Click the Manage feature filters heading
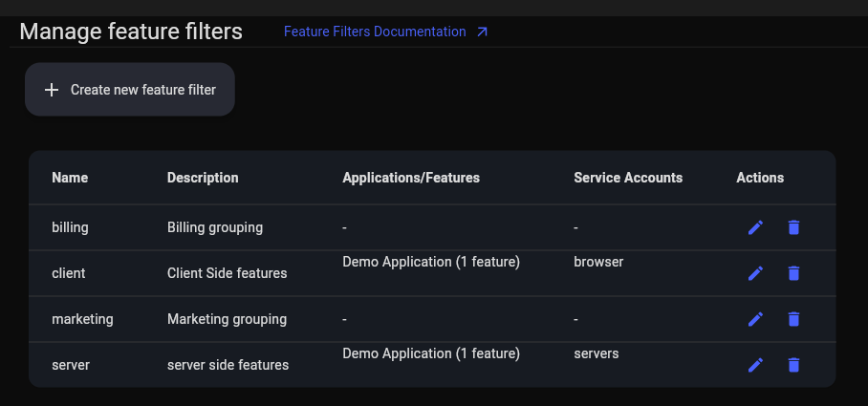 [x=131, y=32]
